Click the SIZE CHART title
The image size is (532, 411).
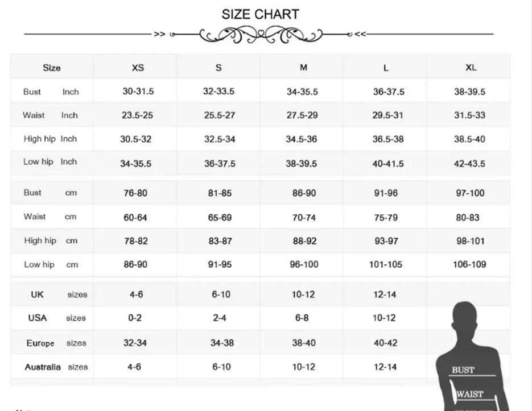(260, 14)
